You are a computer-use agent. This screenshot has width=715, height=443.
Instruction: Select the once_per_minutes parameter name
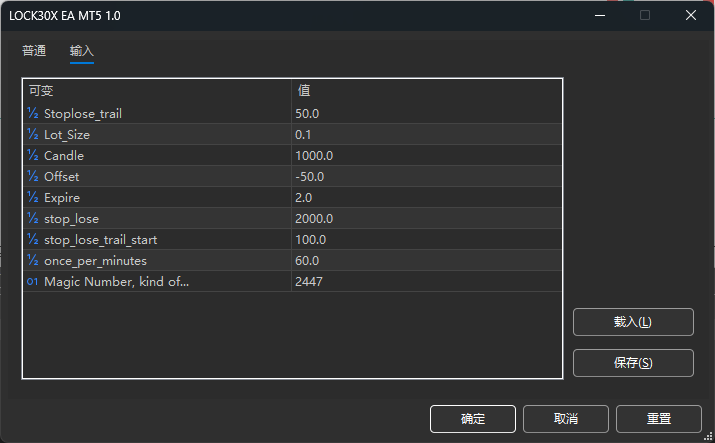[x=95, y=261]
